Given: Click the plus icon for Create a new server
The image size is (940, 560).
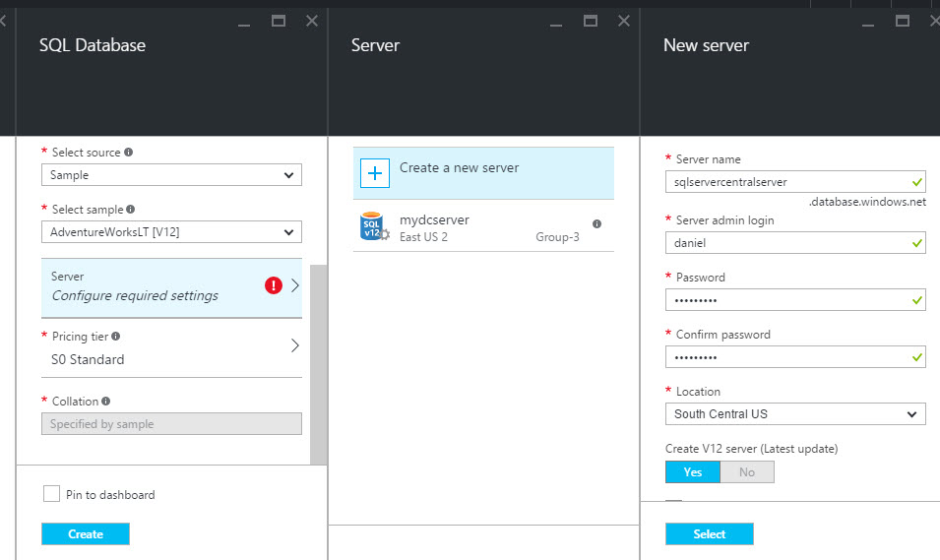Looking at the screenshot, I should [376, 173].
